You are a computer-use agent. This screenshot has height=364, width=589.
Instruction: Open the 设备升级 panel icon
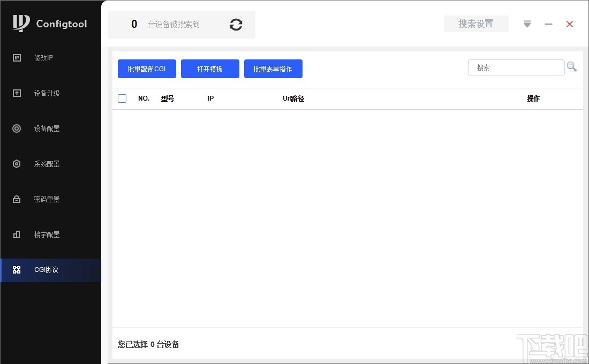(16, 93)
